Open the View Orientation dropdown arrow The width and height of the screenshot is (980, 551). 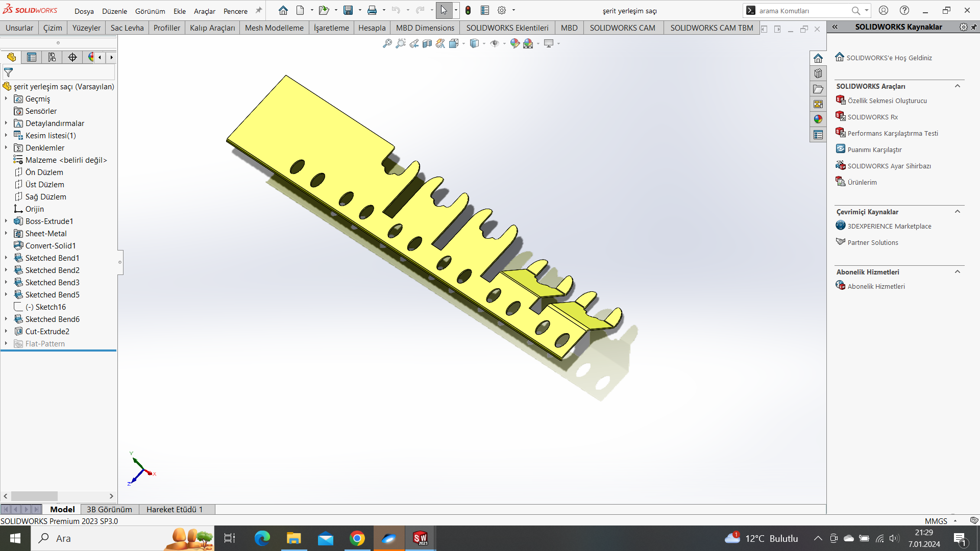tap(463, 44)
